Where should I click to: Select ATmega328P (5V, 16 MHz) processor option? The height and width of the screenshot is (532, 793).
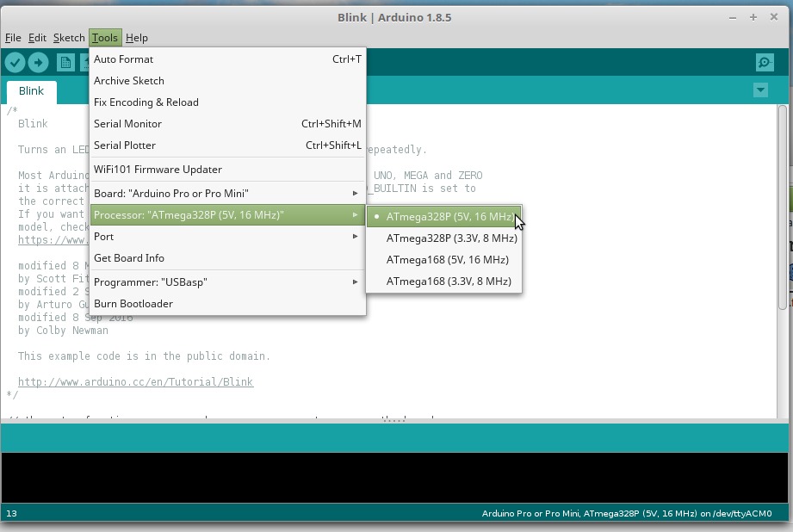[x=449, y=217]
